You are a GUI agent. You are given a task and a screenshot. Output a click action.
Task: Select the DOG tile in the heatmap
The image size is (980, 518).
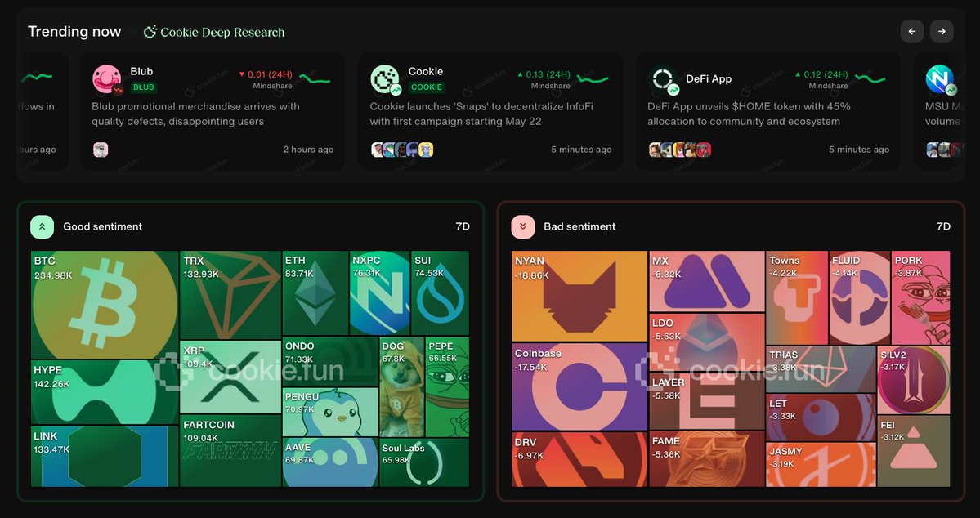401,386
